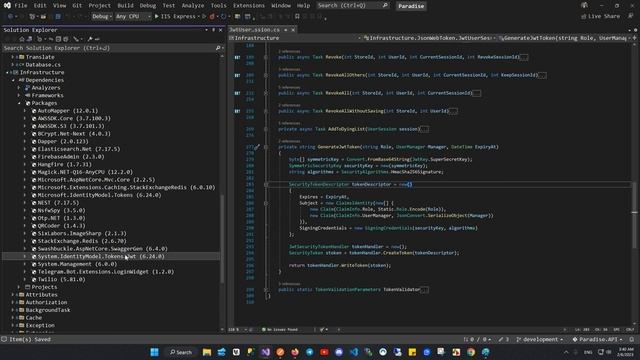This screenshot has width=640, height=360.
Task: Open the Build menu
Action: (125, 6)
